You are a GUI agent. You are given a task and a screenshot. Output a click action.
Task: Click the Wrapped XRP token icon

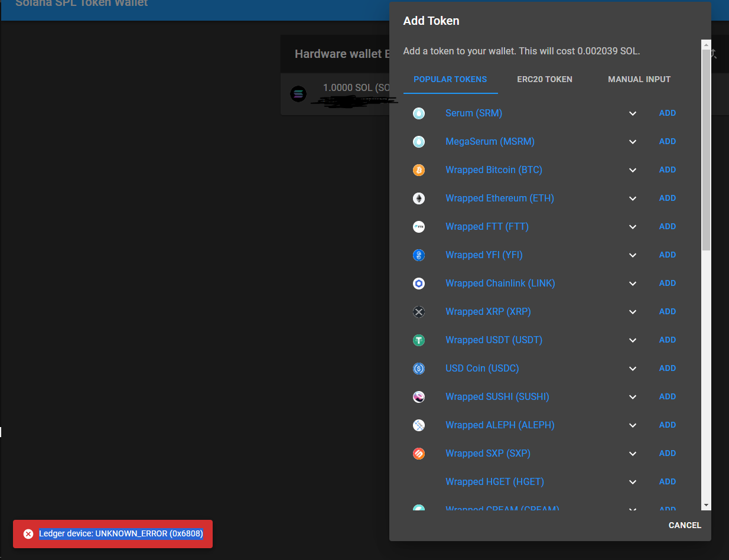click(419, 312)
